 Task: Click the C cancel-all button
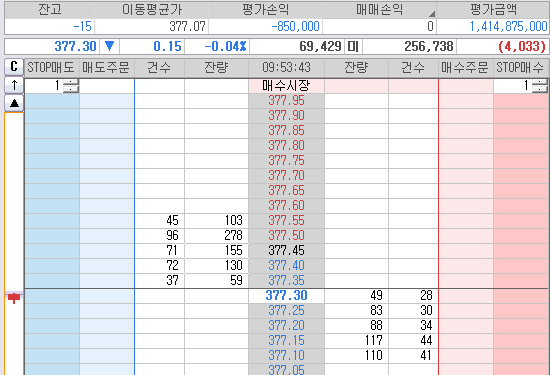[x=14, y=67]
